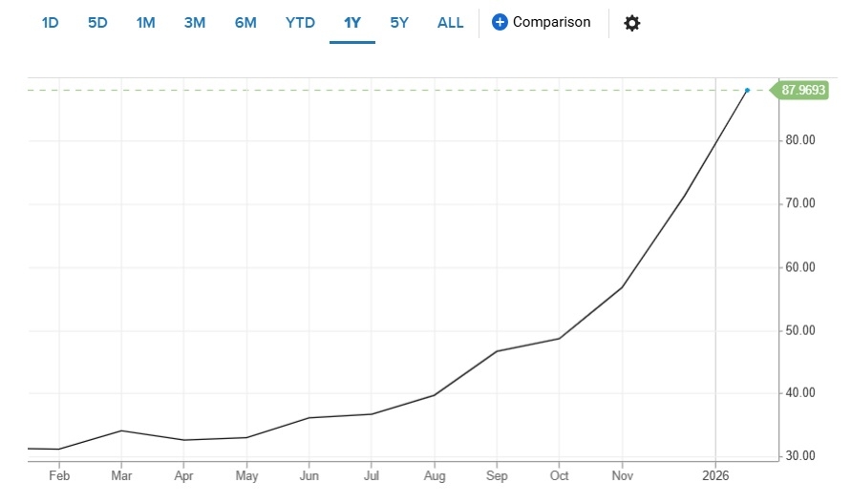Click the Feb x-axis label
Viewport: 852px width, 504px height.
59,475
